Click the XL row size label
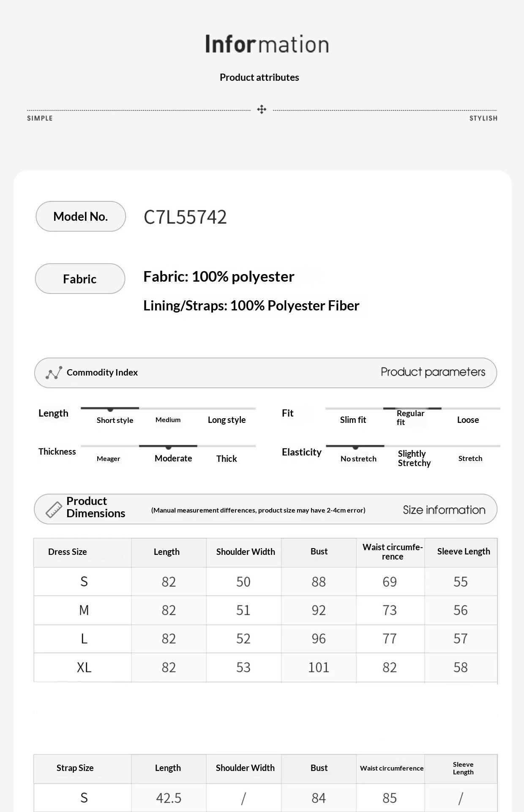The height and width of the screenshot is (812, 524). [x=84, y=667]
